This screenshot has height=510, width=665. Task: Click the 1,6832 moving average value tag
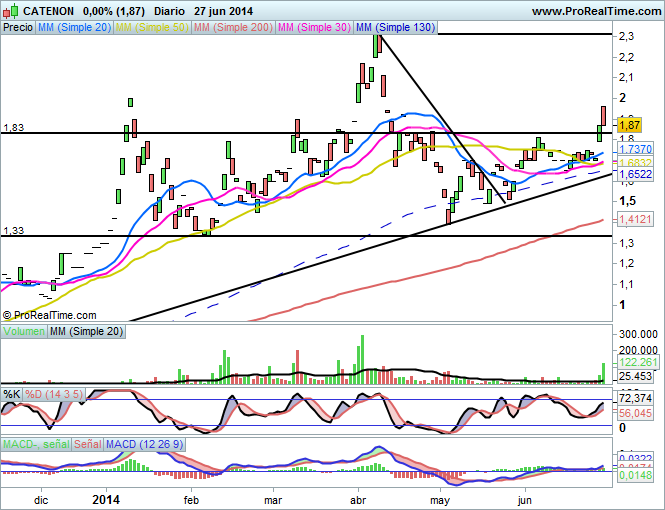pyautogui.click(x=635, y=163)
